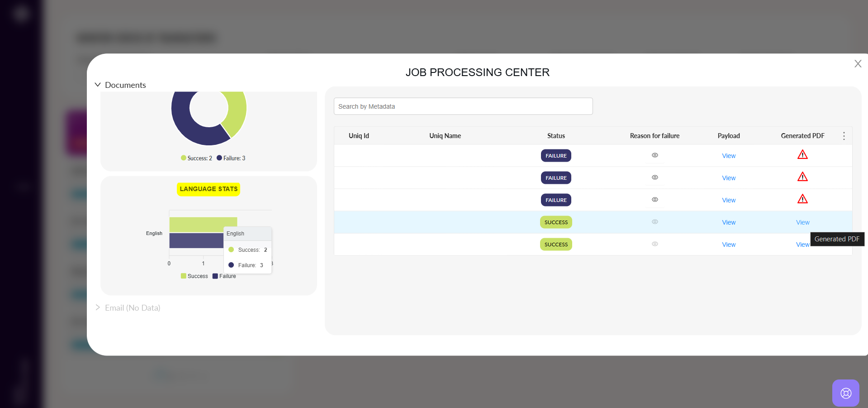Sort by the Status column header
868x408 pixels.
[x=556, y=136]
